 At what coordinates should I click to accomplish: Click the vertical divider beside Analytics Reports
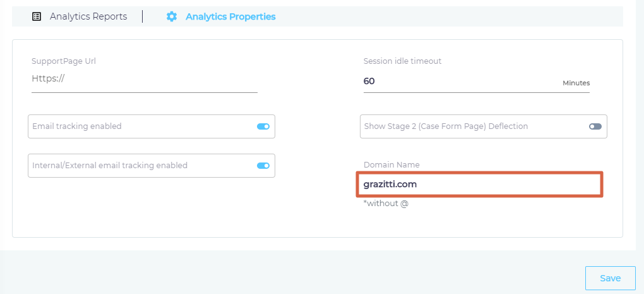coord(143,16)
